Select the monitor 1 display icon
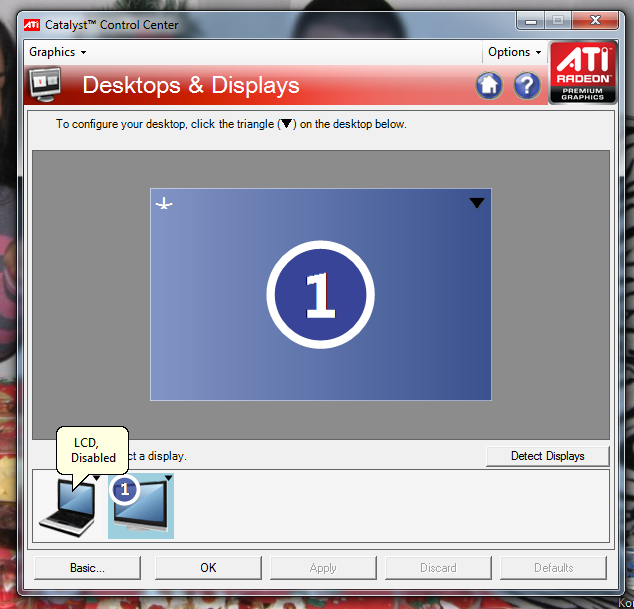Screen dimensions: 634x609 pos(141,508)
